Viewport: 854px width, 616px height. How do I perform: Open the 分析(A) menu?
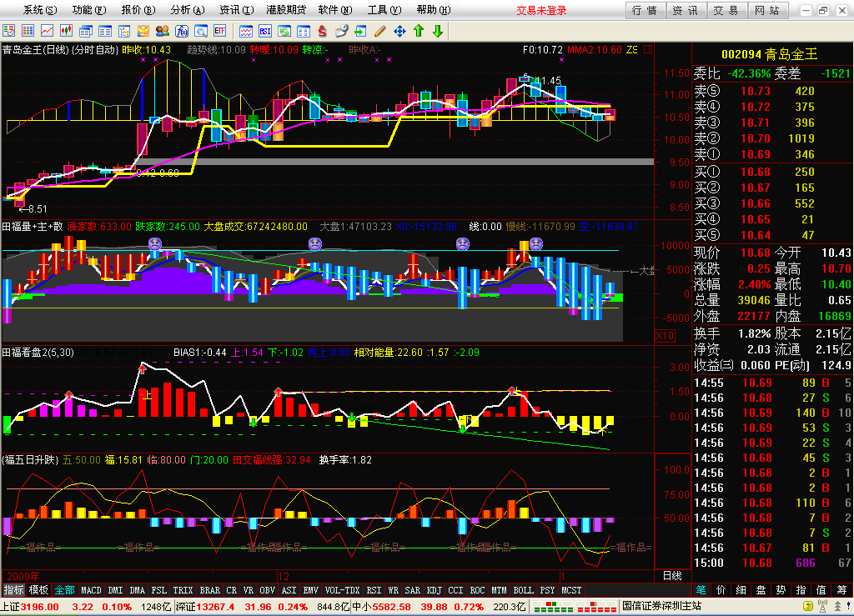(186, 10)
